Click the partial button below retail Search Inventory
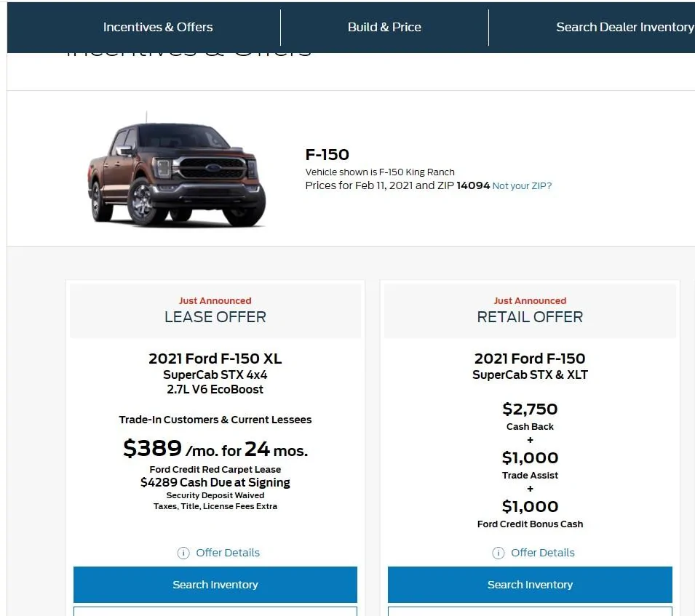The width and height of the screenshot is (695, 616). tap(530, 613)
